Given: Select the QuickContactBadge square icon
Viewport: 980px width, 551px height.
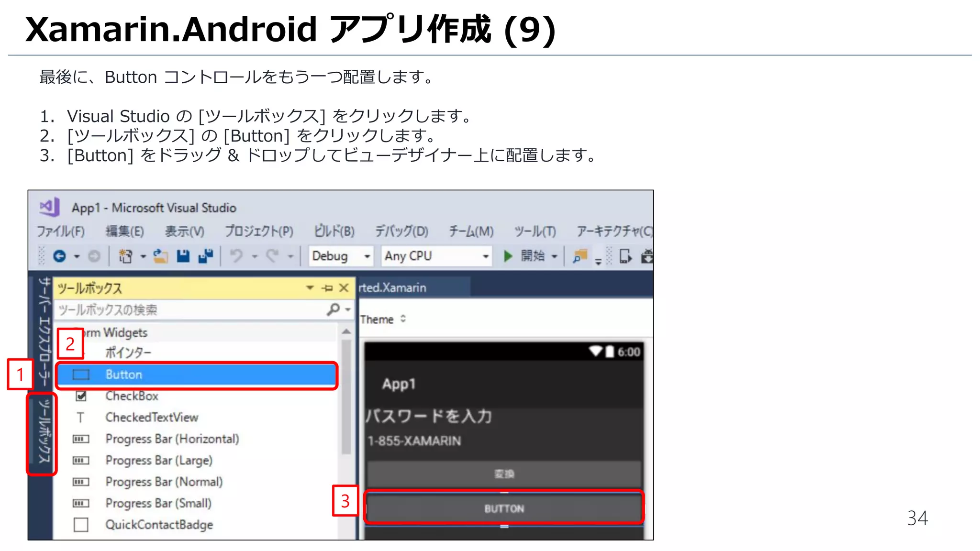Looking at the screenshot, I should coord(81,525).
